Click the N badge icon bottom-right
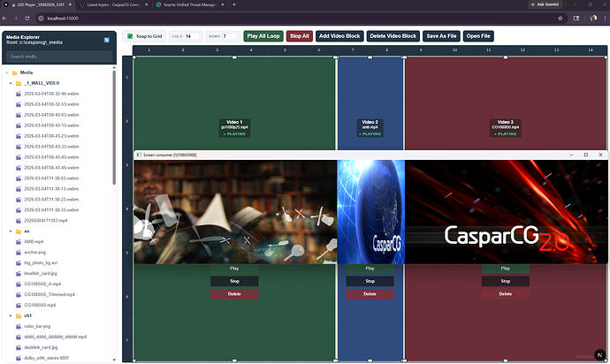The height and width of the screenshot is (364, 610). coord(599,353)
